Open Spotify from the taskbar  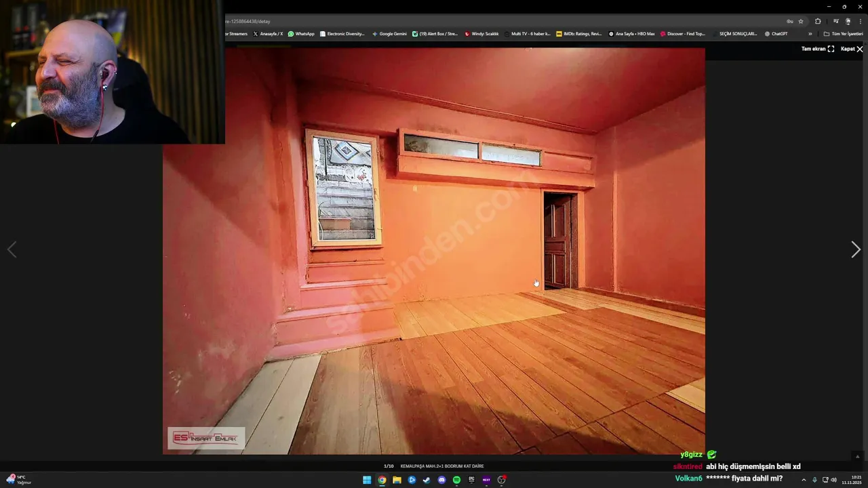coord(456,480)
